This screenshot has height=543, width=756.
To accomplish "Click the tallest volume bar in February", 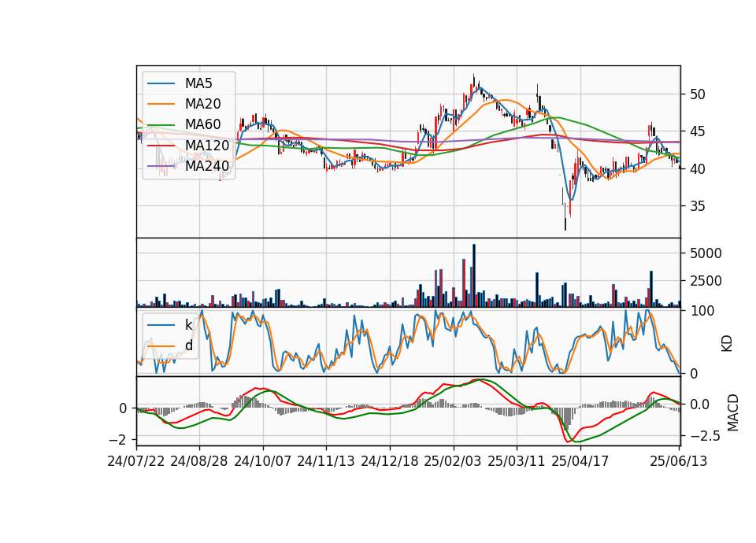I will (474, 275).
